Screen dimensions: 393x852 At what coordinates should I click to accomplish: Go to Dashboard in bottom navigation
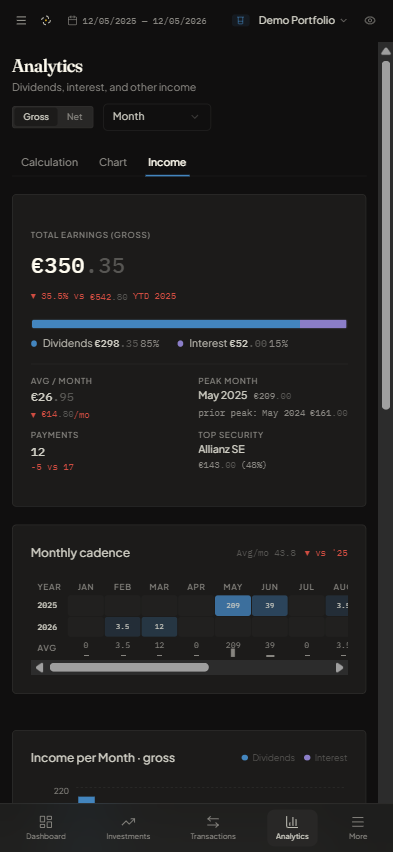point(46,828)
